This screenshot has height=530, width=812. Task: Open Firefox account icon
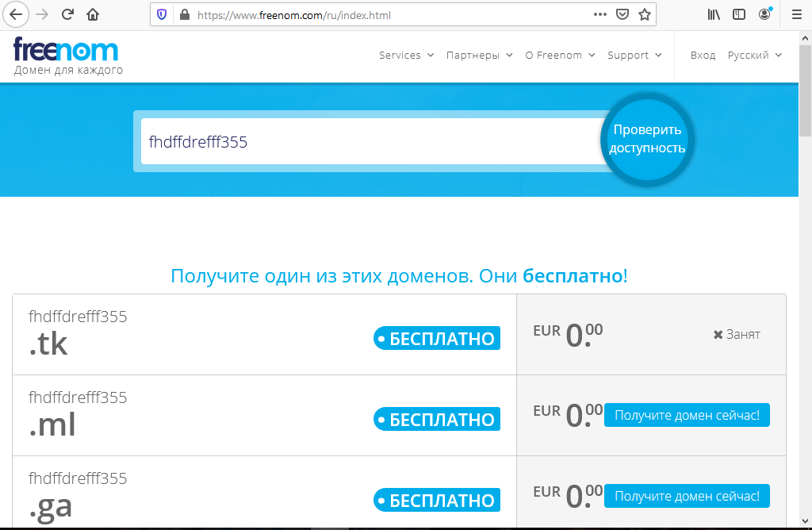pyautogui.click(x=765, y=14)
